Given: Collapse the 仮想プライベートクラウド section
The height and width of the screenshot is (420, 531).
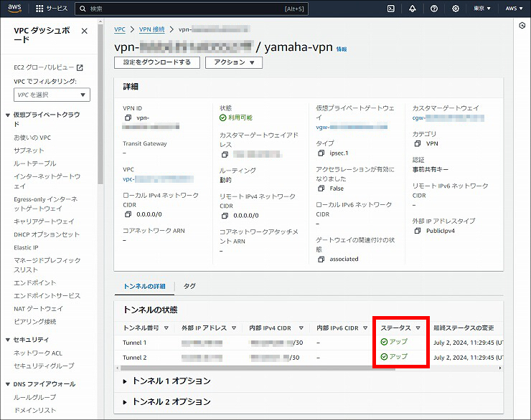Looking at the screenshot, I should 8,115.
